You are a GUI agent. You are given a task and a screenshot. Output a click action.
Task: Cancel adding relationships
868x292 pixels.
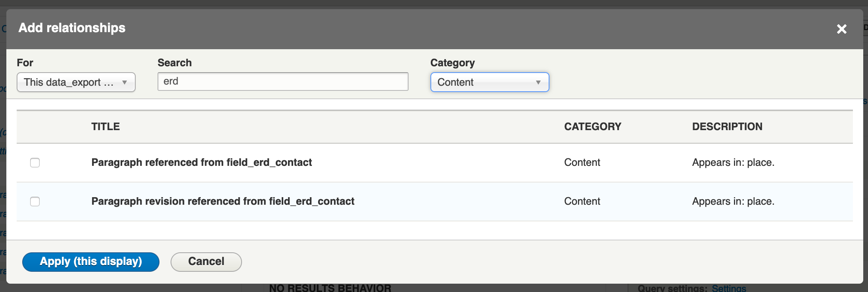click(206, 262)
